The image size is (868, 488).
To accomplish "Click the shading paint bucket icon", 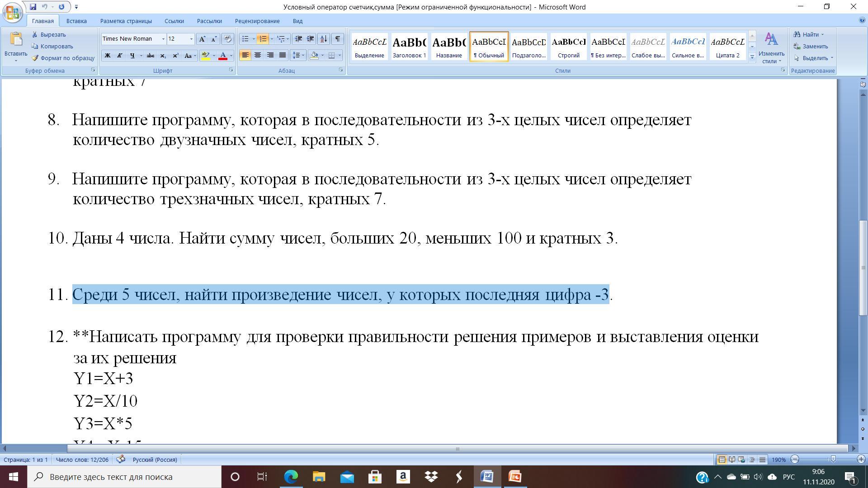I will click(314, 55).
